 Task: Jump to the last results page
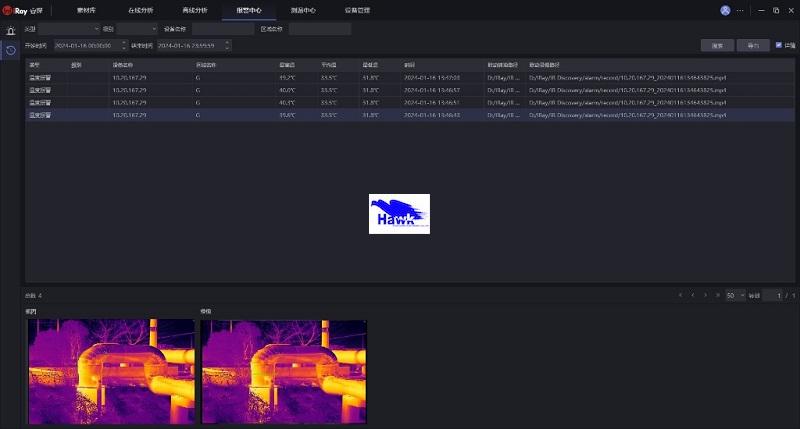[x=718, y=296]
